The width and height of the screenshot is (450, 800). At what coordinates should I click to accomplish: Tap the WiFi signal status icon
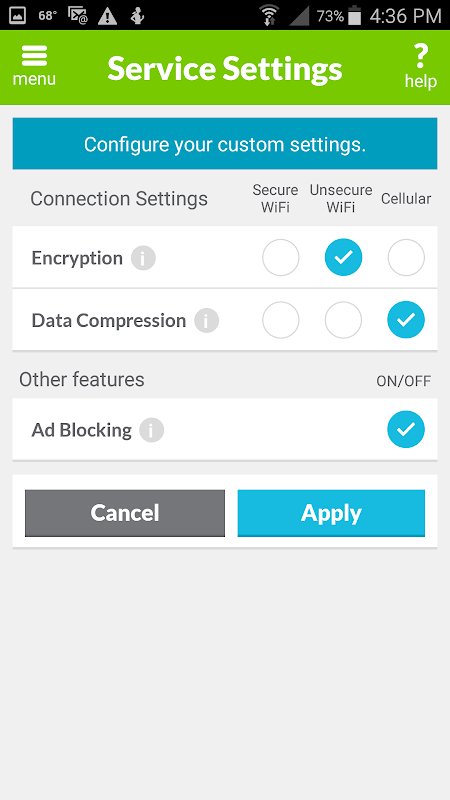point(269,15)
